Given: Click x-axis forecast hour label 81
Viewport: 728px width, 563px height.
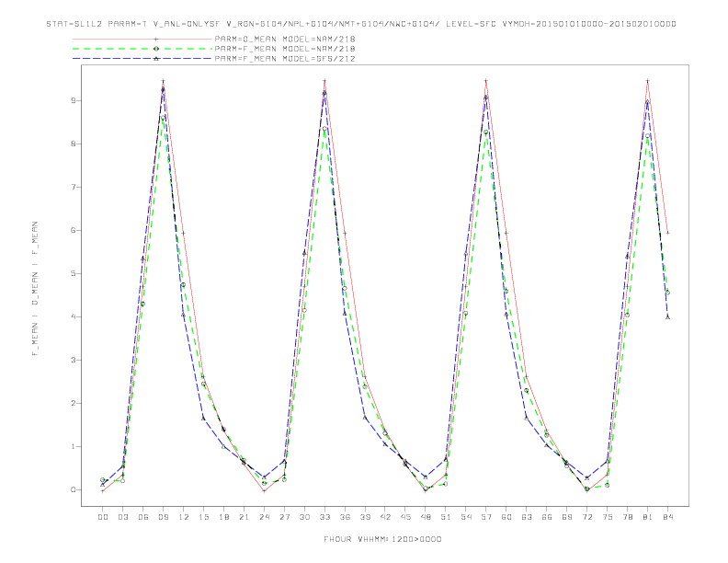Looking at the screenshot, I should click(648, 517).
